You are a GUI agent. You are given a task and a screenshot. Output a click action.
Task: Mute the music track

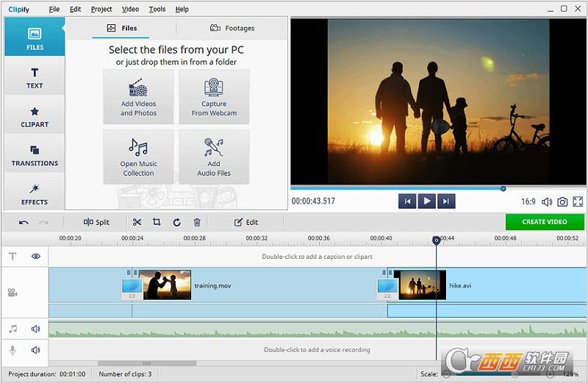[35, 329]
